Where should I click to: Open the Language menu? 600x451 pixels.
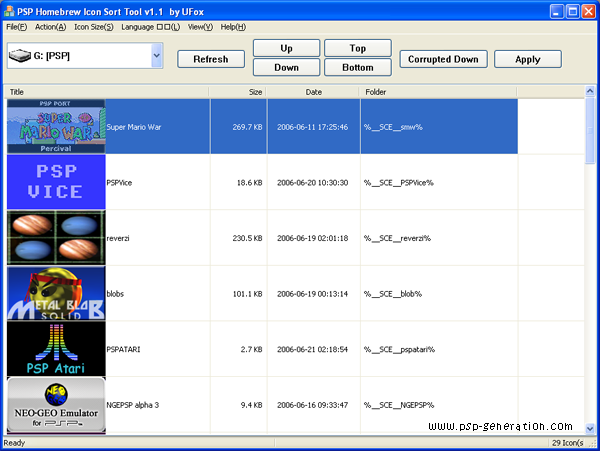tap(150, 27)
